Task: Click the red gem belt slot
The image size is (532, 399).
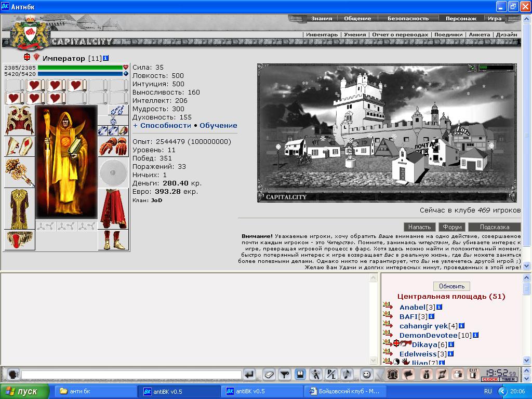Action: pos(19,240)
